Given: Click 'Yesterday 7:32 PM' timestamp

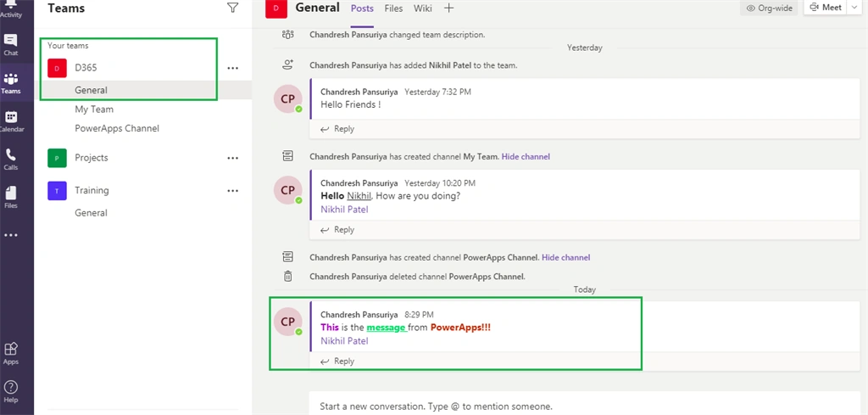Looking at the screenshot, I should [x=437, y=92].
